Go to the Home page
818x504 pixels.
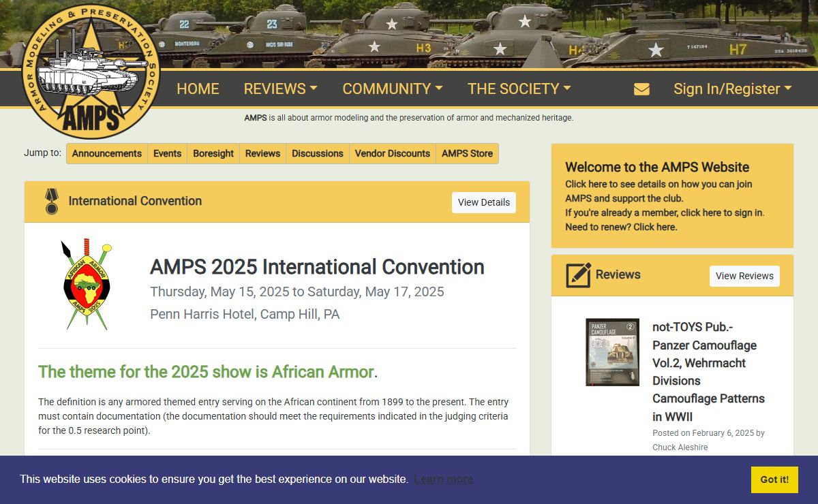pos(198,89)
